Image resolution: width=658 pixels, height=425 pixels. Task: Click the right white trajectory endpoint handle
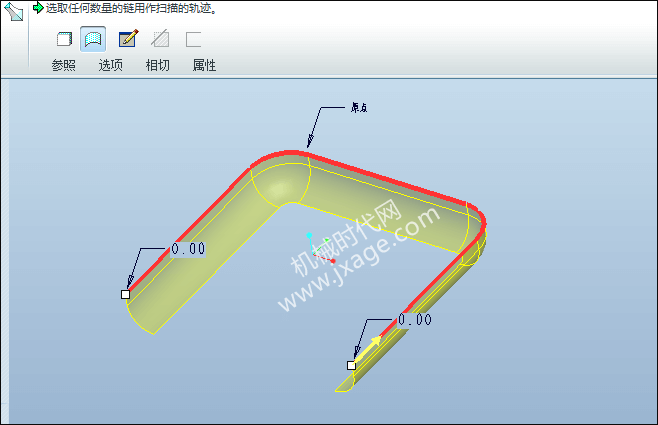[x=352, y=365]
